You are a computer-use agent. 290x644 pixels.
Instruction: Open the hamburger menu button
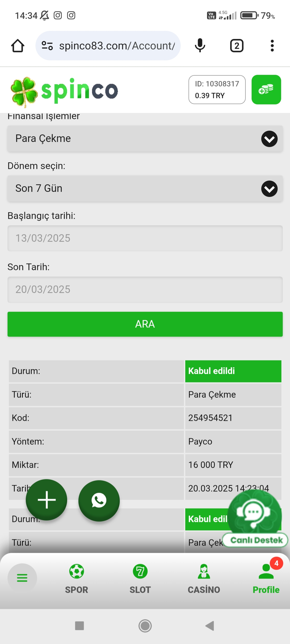point(22,578)
